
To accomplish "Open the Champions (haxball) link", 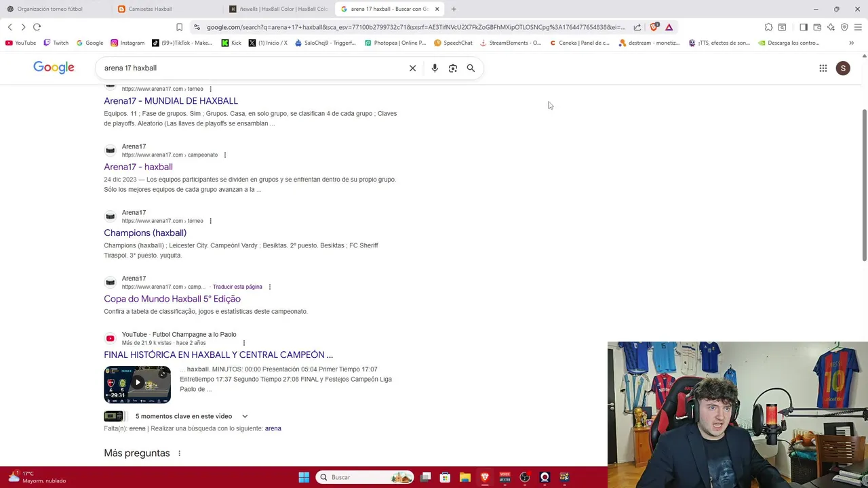I will [x=145, y=232].
